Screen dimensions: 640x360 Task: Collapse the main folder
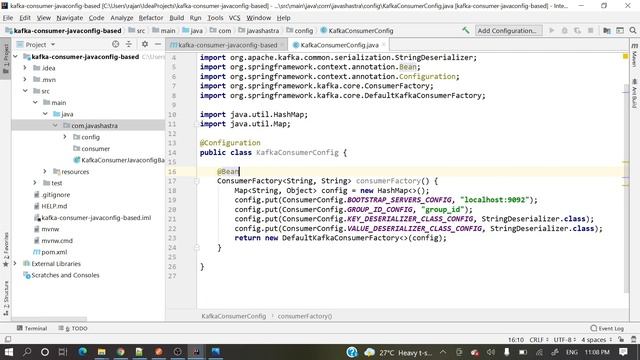(36, 102)
